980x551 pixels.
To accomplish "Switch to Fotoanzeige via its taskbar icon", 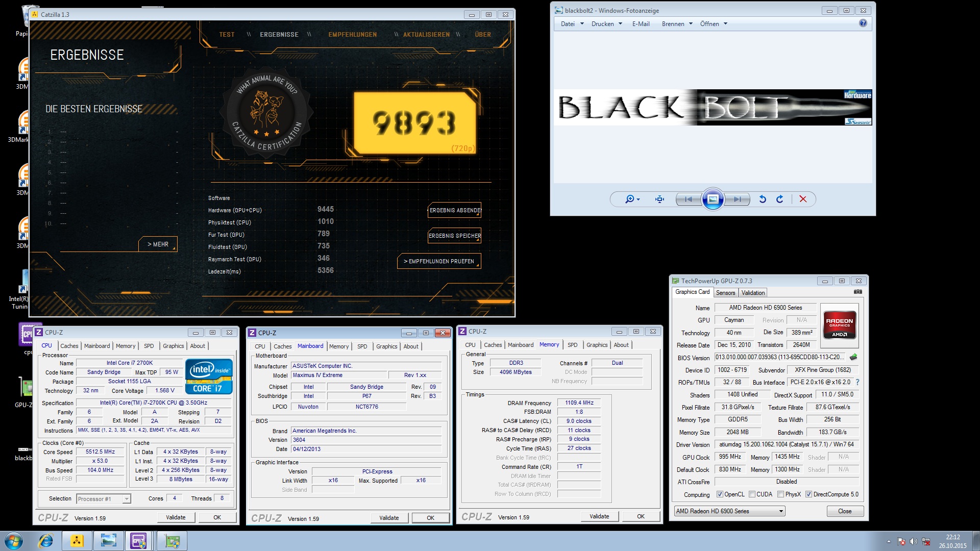I will 109,541.
